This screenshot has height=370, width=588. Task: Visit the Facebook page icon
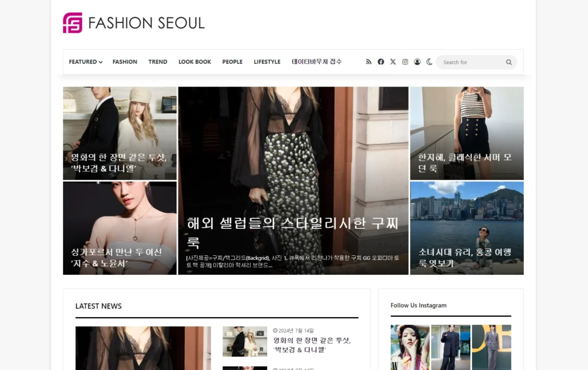click(x=381, y=62)
